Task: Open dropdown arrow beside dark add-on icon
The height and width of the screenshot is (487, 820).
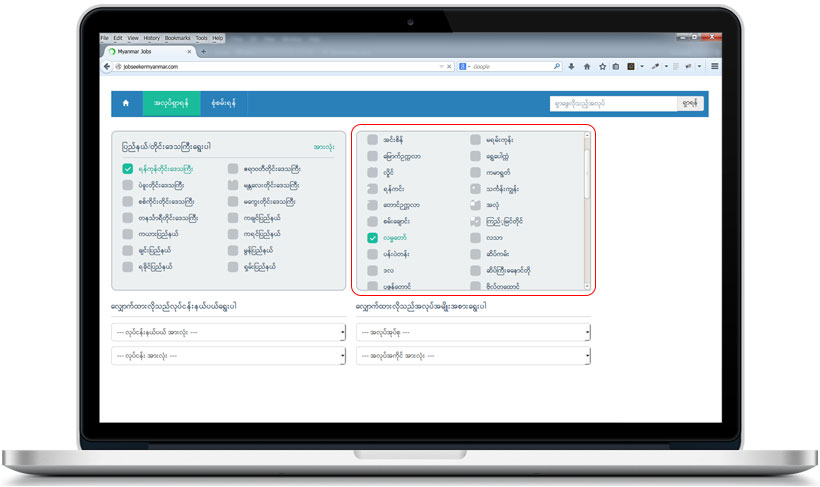Action: coord(642,66)
